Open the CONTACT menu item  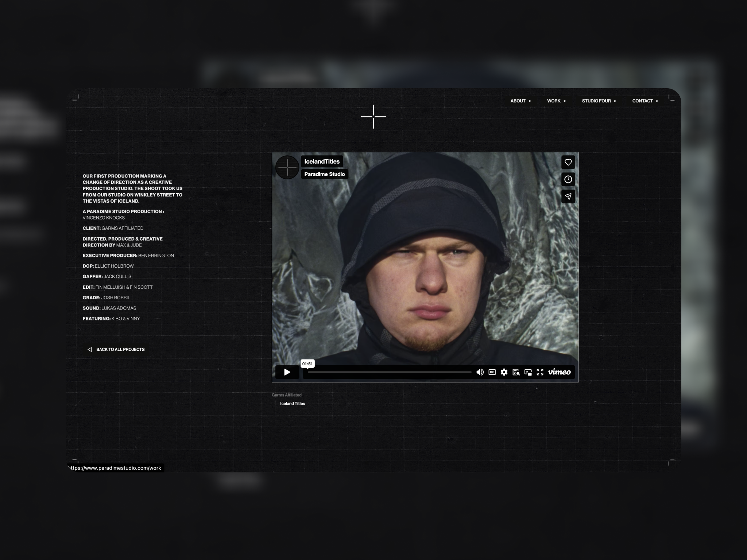click(645, 101)
